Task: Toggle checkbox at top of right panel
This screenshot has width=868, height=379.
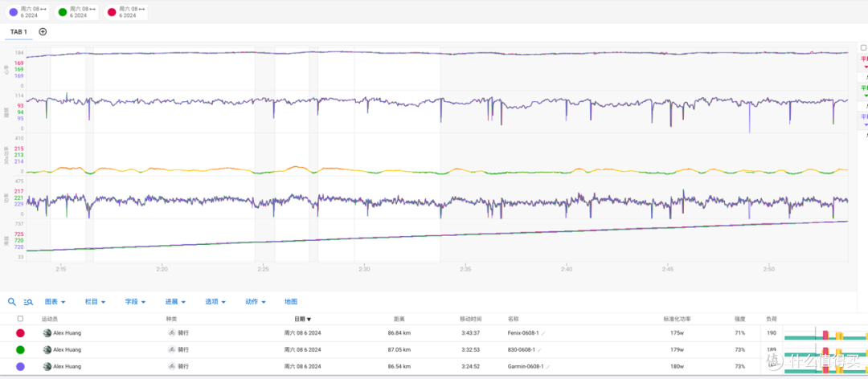Action: [x=863, y=48]
